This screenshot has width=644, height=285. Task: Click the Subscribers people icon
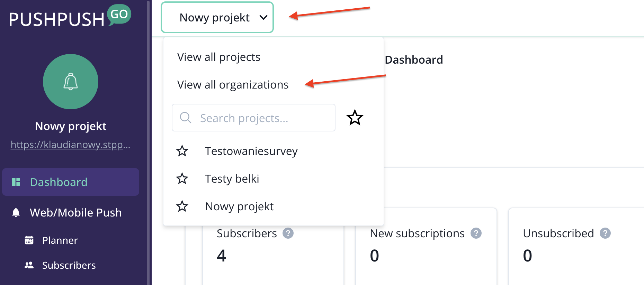click(x=29, y=265)
